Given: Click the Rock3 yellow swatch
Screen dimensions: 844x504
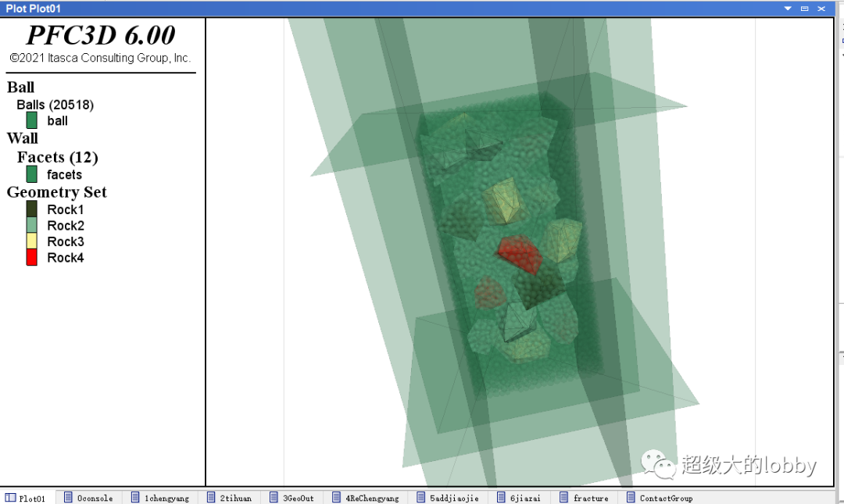Looking at the screenshot, I should point(32,241).
